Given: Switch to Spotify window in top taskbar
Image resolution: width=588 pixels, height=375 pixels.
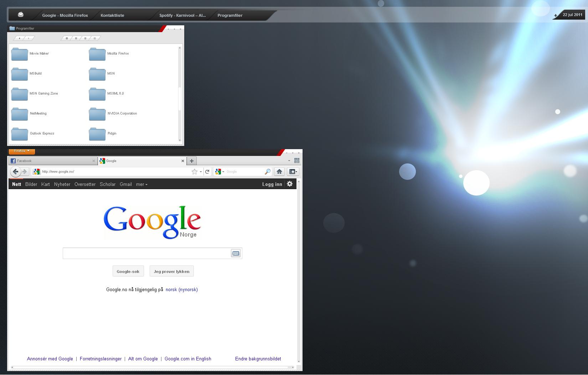Looking at the screenshot, I should point(182,15).
